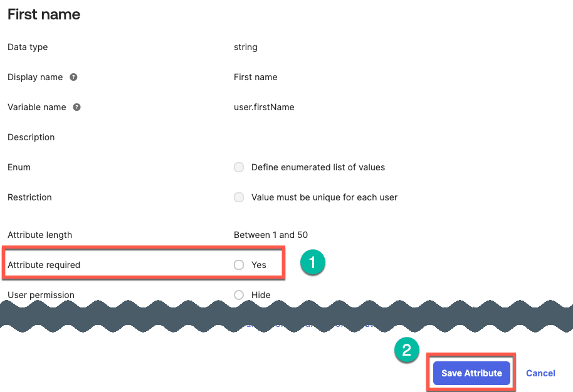Tick the Attribute required Yes checkbox

tap(239, 265)
